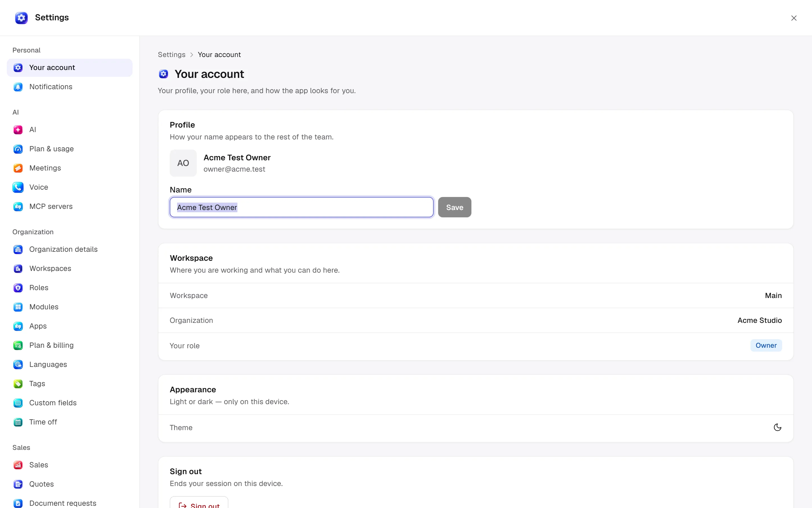
Task: Click the red Sales chart icon
Action: click(x=18, y=465)
